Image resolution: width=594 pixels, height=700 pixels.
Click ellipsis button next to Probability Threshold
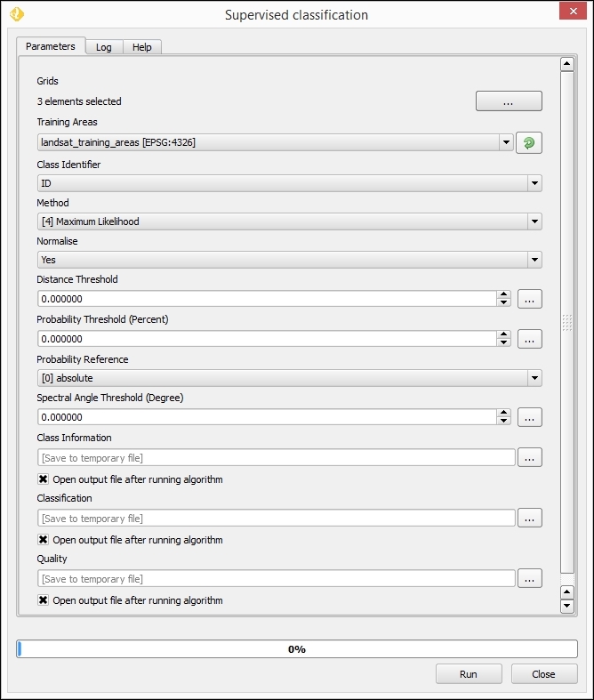(x=530, y=339)
